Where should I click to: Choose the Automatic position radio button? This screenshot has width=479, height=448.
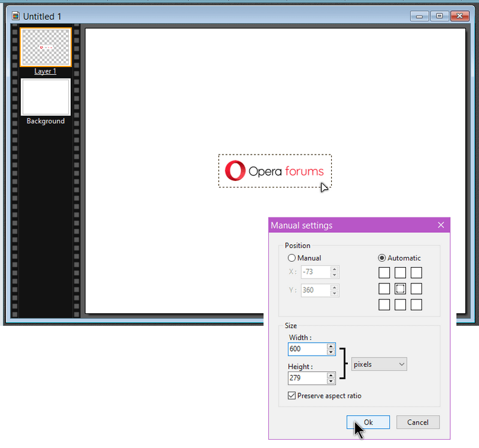pos(382,258)
